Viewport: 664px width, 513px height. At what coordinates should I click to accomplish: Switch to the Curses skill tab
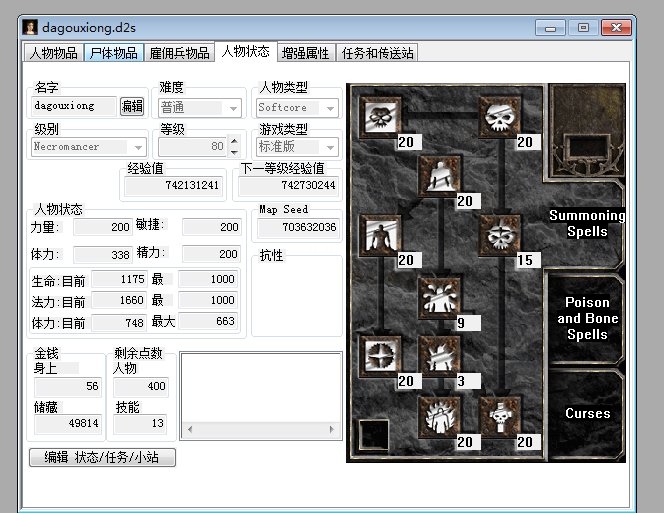587,413
